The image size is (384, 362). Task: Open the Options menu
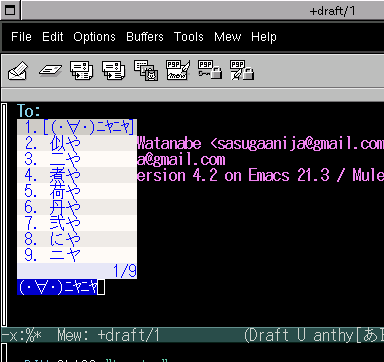pyautogui.click(x=94, y=37)
